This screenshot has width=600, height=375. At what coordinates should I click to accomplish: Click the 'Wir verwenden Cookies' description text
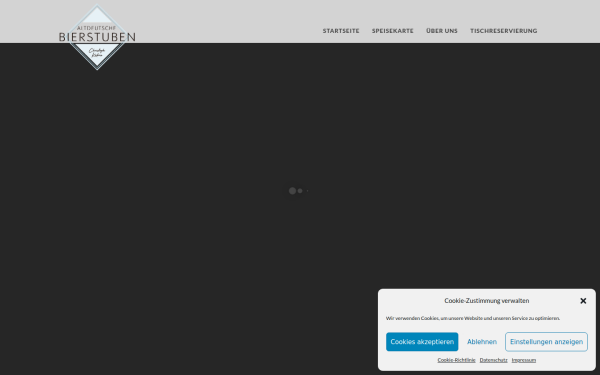(x=473, y=318)
